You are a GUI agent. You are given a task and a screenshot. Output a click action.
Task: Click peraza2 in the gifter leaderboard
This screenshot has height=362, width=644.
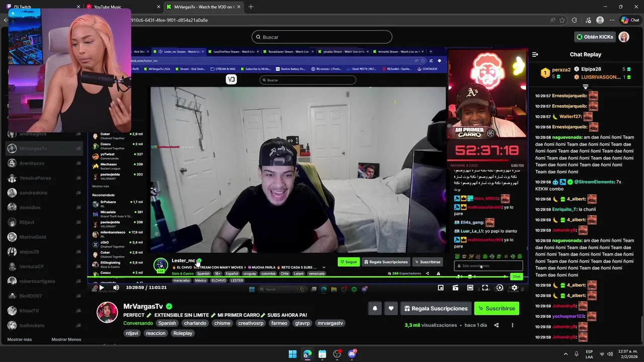(x=561, y=70)
